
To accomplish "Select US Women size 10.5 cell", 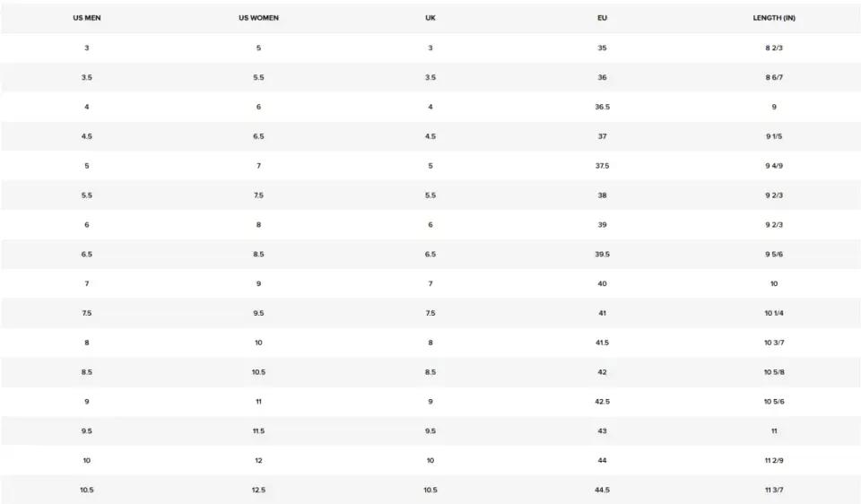I will [x=258, y=372].
